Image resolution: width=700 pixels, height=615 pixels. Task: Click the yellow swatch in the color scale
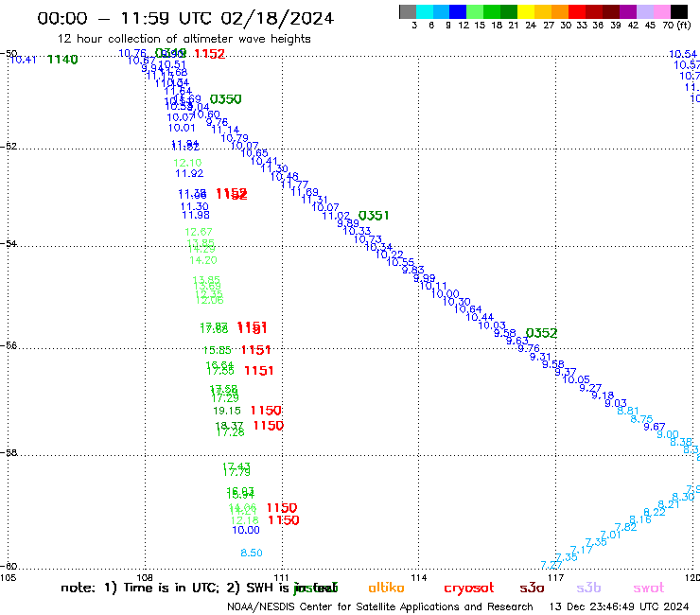point(526,11)
